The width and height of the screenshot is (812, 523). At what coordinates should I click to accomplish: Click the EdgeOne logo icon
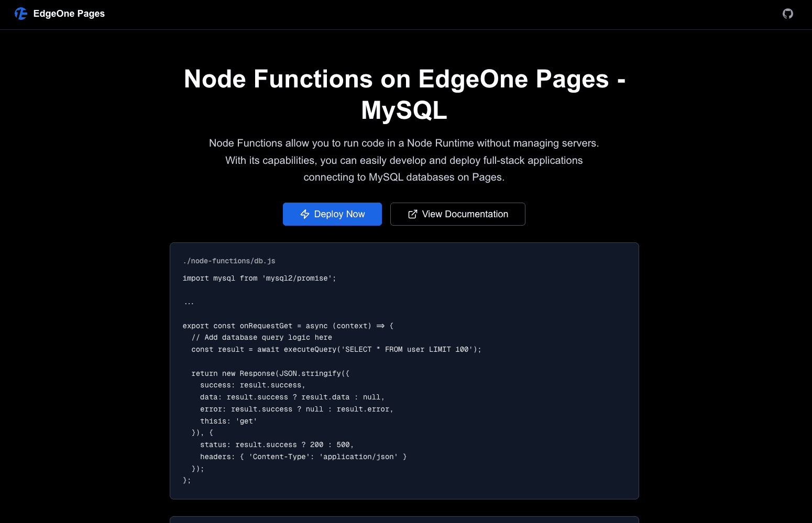[x=21, y=14]
